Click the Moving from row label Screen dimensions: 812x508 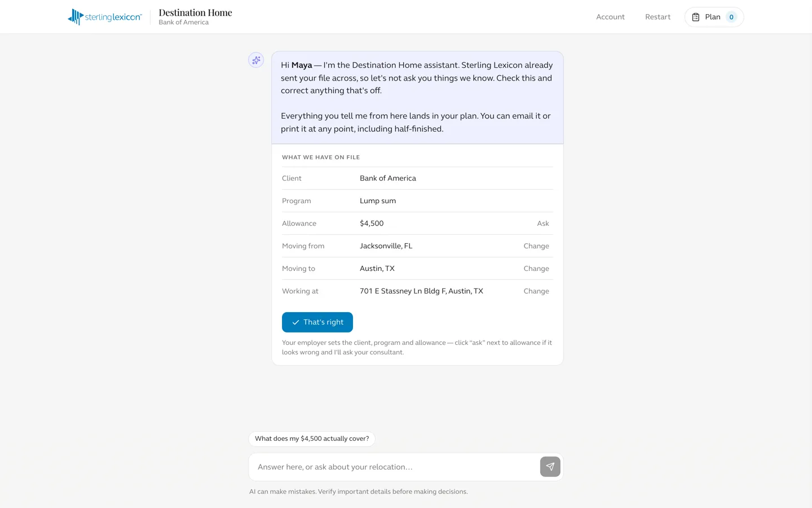303,246
